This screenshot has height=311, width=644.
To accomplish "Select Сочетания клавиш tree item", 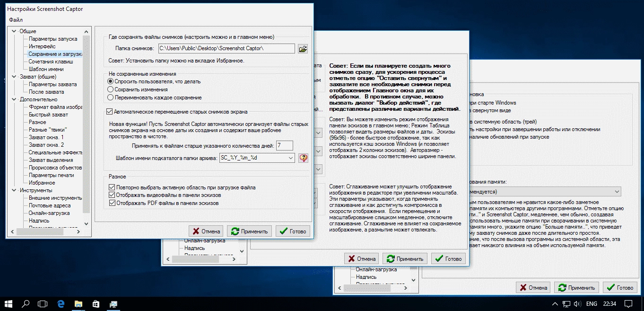I will 51,62.
